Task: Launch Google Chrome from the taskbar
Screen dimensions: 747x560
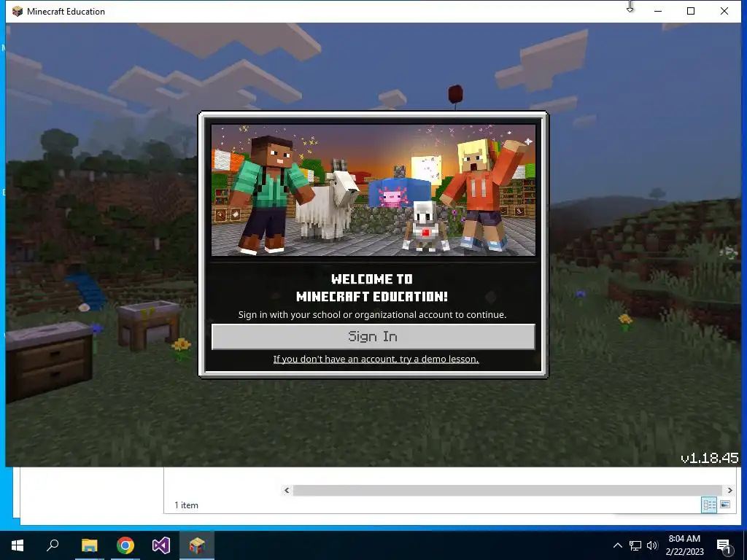Action: tap(125, 545)
